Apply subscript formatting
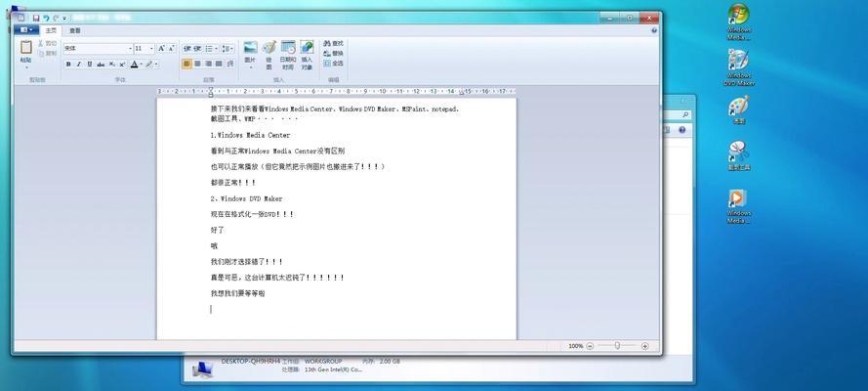This screenshot has height=391, width=868. coord(112,65)
